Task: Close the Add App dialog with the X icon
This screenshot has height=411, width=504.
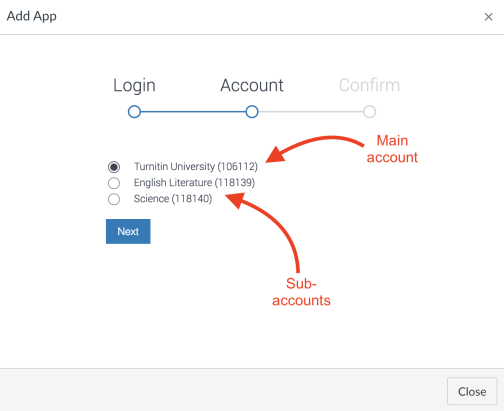Action: point(488,17)
